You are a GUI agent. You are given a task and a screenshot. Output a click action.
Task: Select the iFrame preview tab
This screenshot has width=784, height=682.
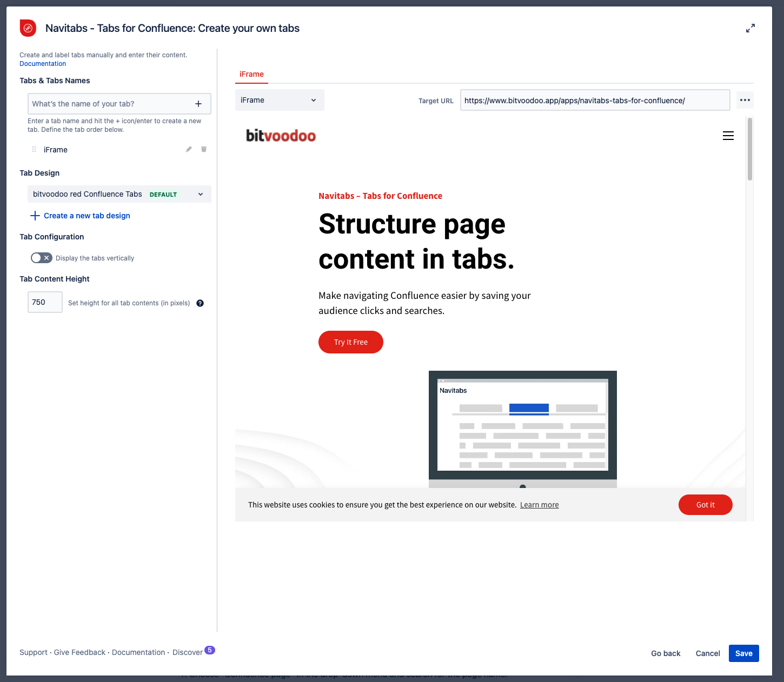tap(251, 74)
